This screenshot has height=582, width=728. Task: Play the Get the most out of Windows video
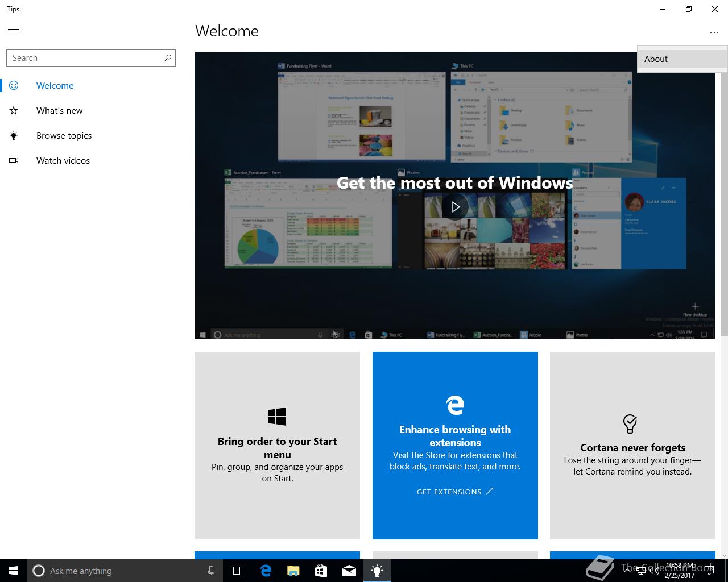coord(455,207)
